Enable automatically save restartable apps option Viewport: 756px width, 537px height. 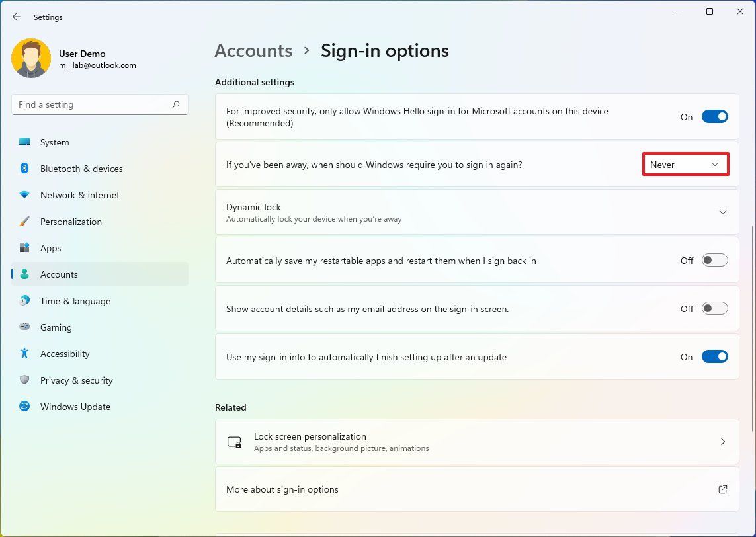point(714,260)
